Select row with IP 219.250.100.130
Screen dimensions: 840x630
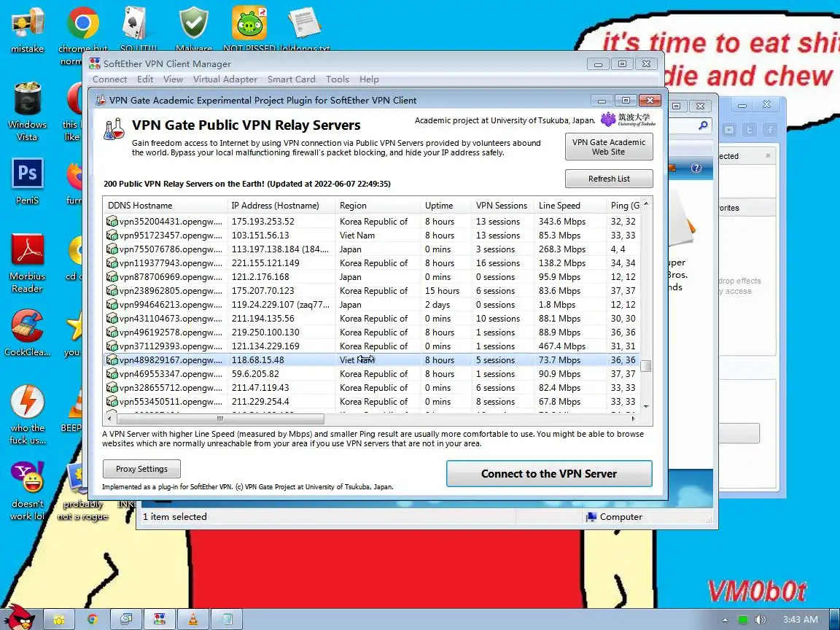(371, 332)
